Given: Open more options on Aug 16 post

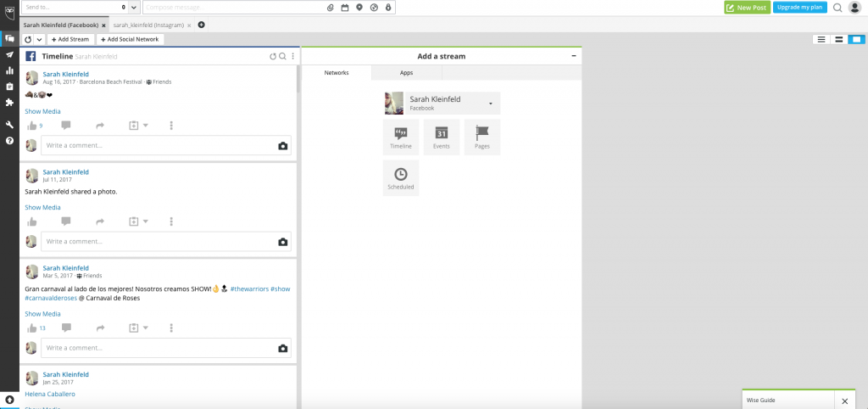Looking at the screenshot, I should click(171, 126).
